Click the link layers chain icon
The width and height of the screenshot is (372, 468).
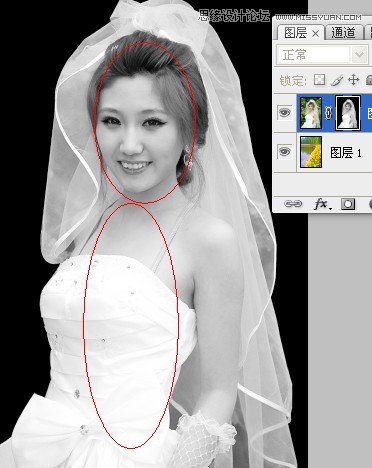(293, 204)
